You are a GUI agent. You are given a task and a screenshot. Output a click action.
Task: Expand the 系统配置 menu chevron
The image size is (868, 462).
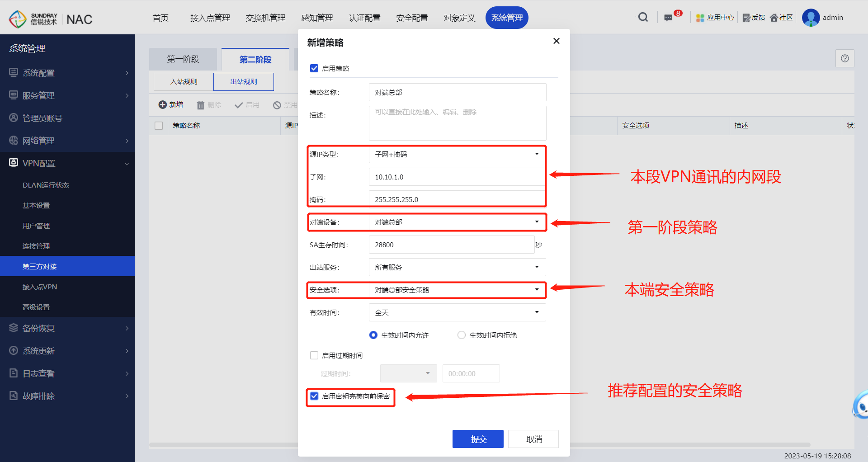[x=127, y=73]
